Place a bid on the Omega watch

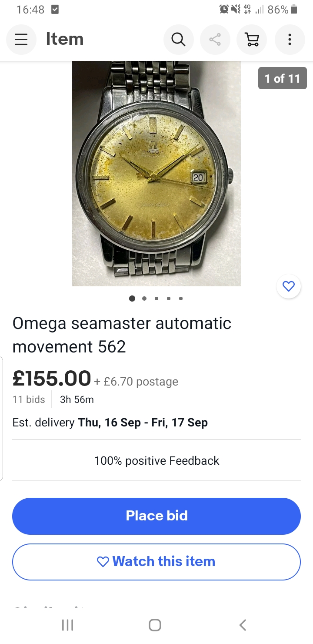[x=156, y=516]
